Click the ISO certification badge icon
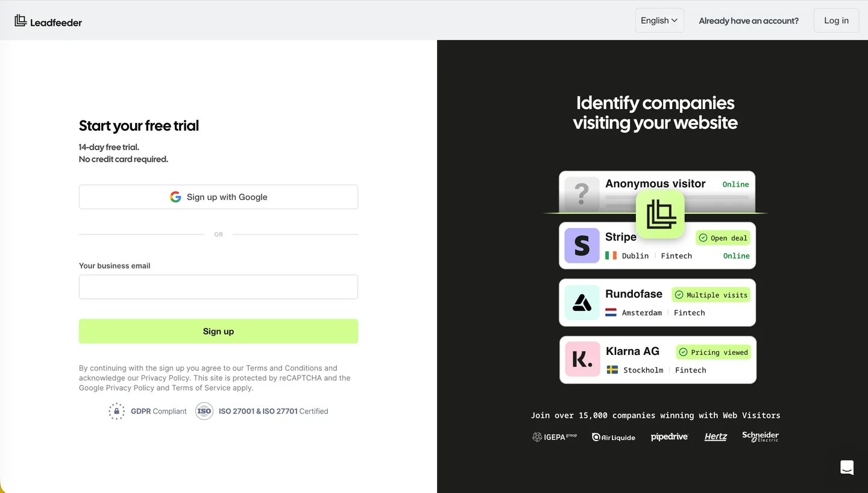 click(204, 411)
